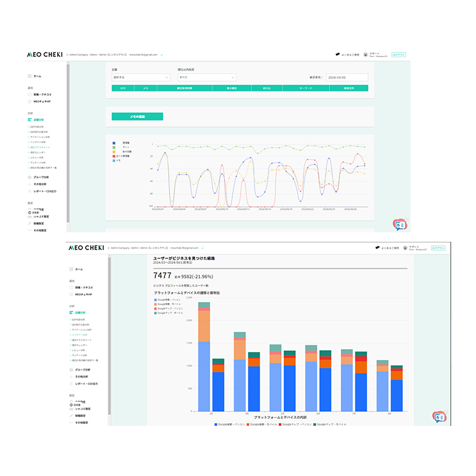This screenshot has height=476, width=476.
Task: Open グループ分析 in top window sidebar
Action: [41, 177]
